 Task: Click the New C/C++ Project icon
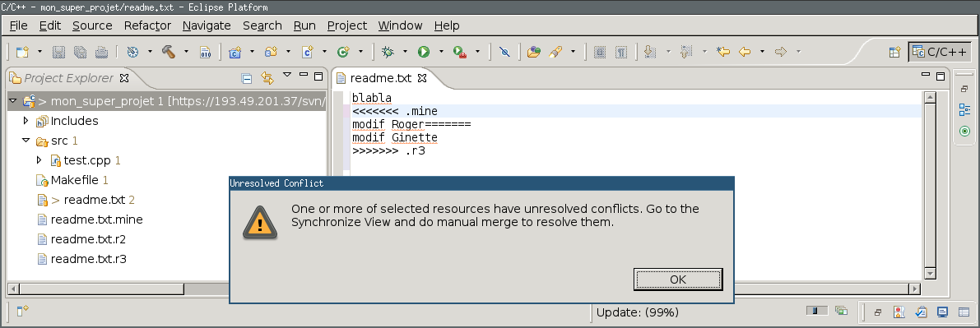[235, 52]
